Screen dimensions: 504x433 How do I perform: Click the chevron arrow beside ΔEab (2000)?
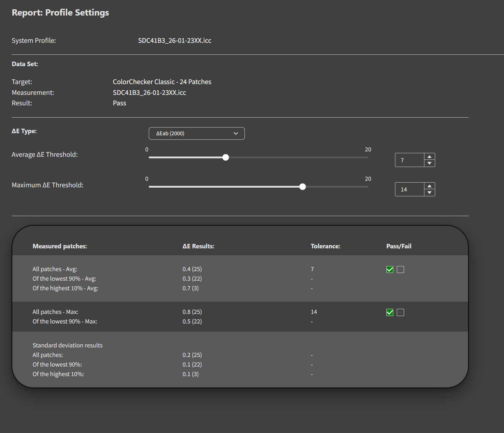pos(236,133)
